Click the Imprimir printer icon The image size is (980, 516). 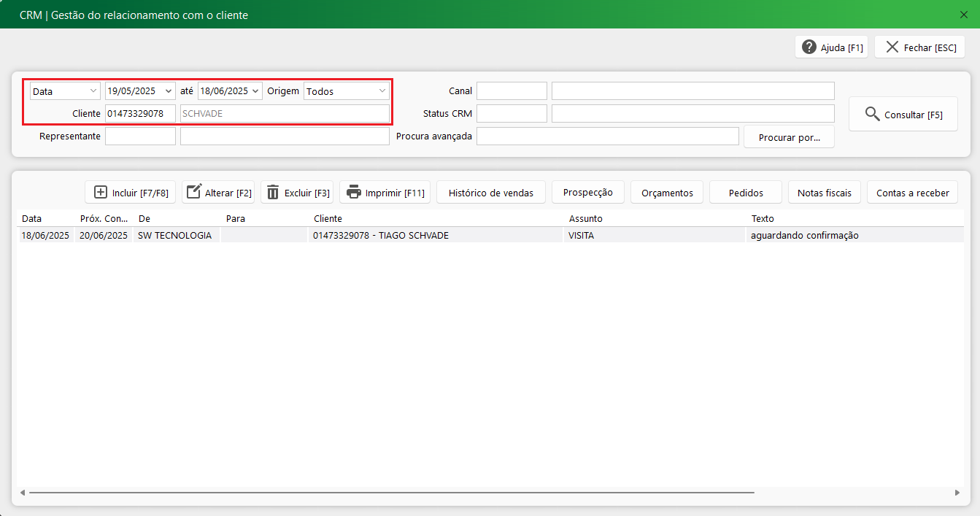click(353, 192)
